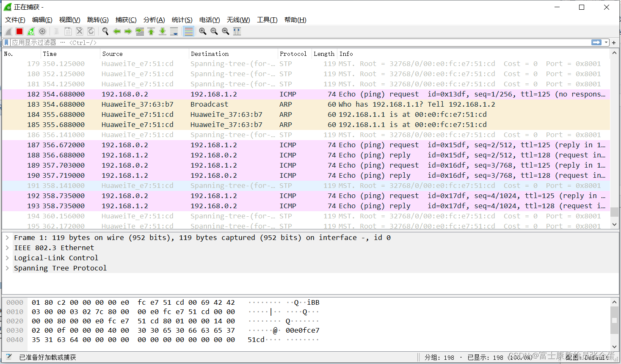This screenshot has width=621, height=364.
Task: Click the save capture file icon
Action: pyautogui.click(x=68, y=31)
